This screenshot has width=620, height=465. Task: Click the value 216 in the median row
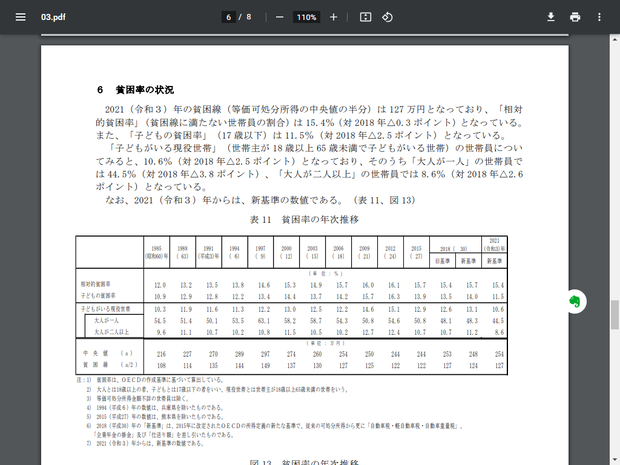[161, 354]
